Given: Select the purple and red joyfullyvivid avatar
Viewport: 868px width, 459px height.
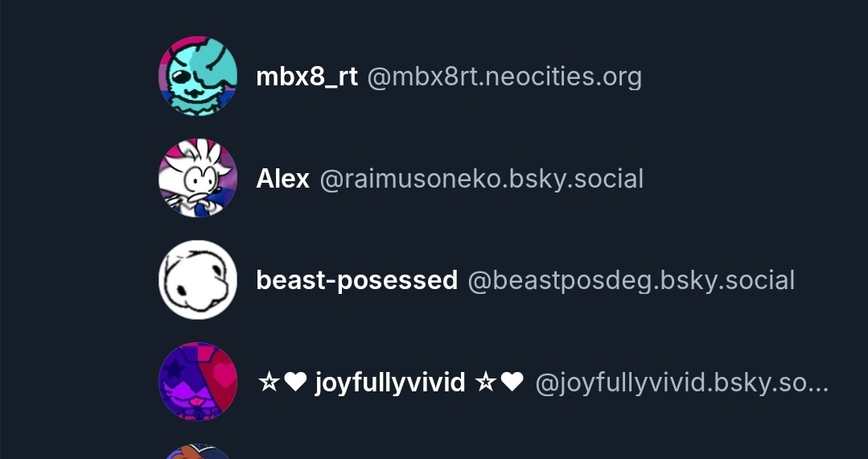Looking at the screenshot, I should tap(198, 382).
